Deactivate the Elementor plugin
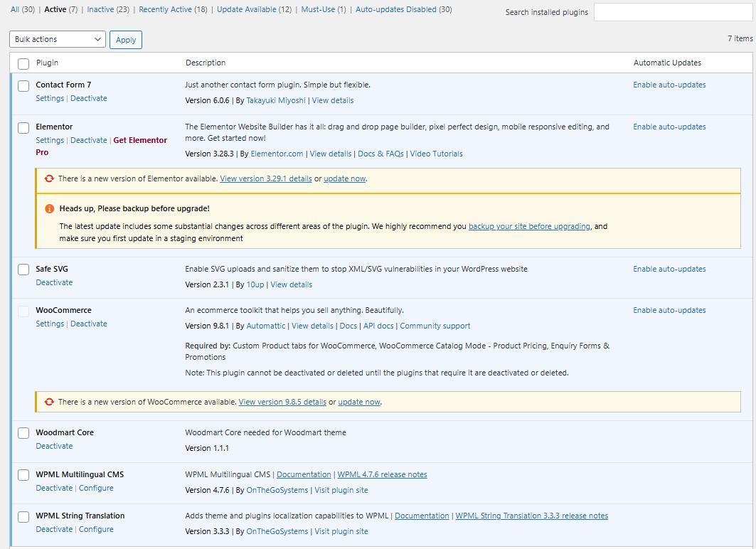The image size is (756, 549). coord(89,140)
